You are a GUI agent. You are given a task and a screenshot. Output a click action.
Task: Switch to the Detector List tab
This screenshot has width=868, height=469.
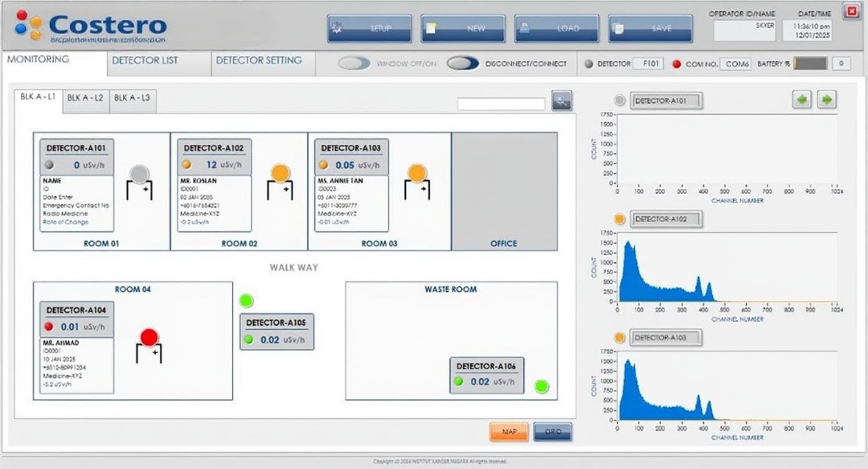click(145, 60)
